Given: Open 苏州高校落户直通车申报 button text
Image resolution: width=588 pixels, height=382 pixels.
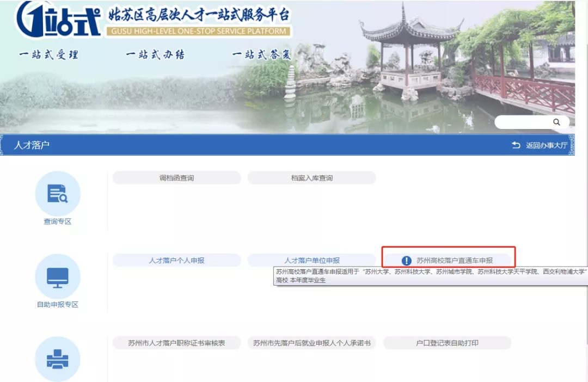Looking at the screenshot, I should tap(455, 261).
